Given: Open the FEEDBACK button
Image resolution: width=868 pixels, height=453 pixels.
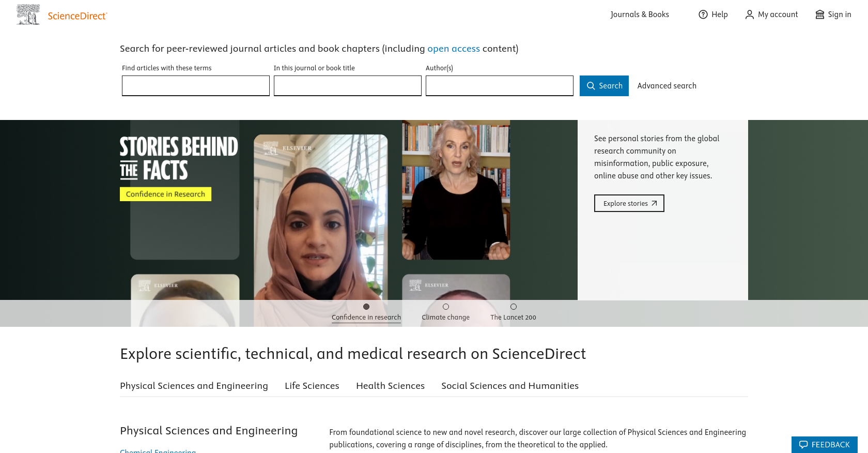Looking at the screenshot, I should tap(825, 445).
